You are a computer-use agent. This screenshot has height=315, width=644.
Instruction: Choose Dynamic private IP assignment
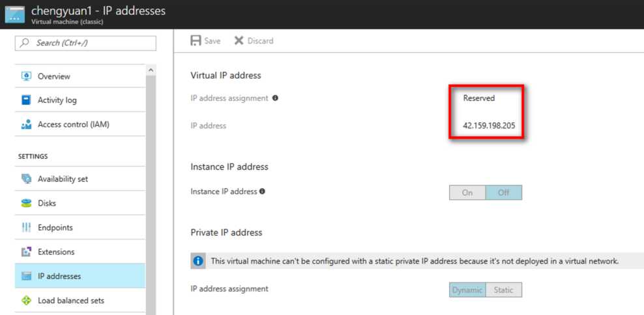click(x=467, y=290)
